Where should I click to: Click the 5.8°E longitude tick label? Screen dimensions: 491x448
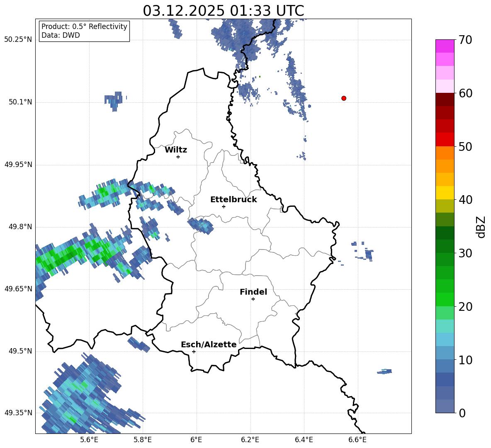click(x=143, y=440)
